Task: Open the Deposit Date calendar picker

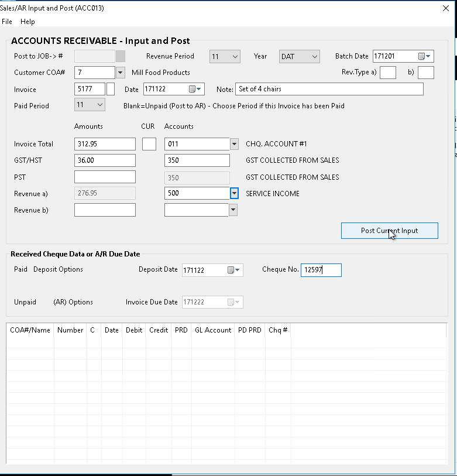Action: coord(233,270)
